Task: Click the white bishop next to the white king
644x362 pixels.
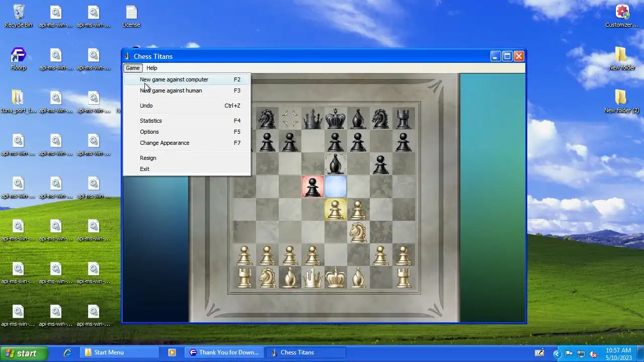Action: (358, 278)
